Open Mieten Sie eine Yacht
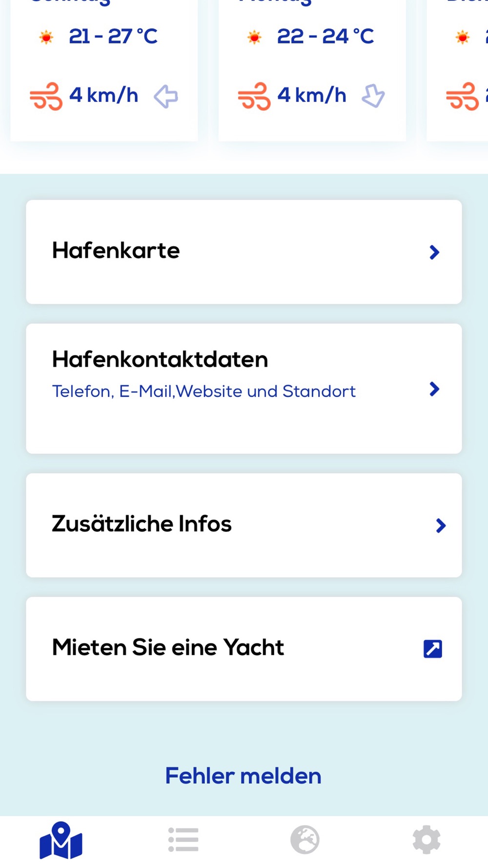This screenshot has height=868, width=488. click(x=244, y=649)
